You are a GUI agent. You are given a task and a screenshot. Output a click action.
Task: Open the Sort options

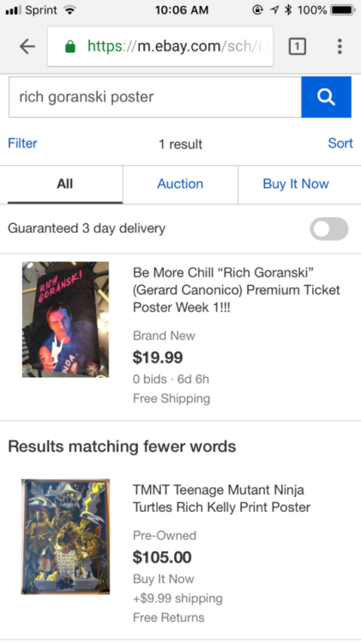coord(340,143)
